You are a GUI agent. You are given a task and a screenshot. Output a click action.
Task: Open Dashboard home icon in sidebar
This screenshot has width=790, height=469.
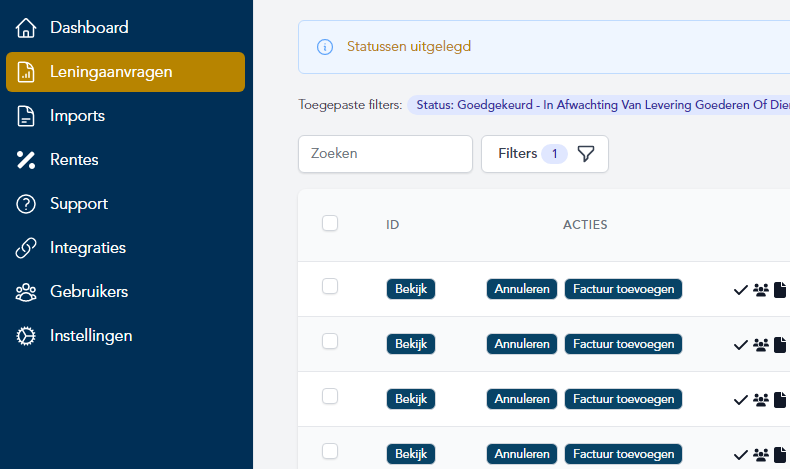coord(26,28)
